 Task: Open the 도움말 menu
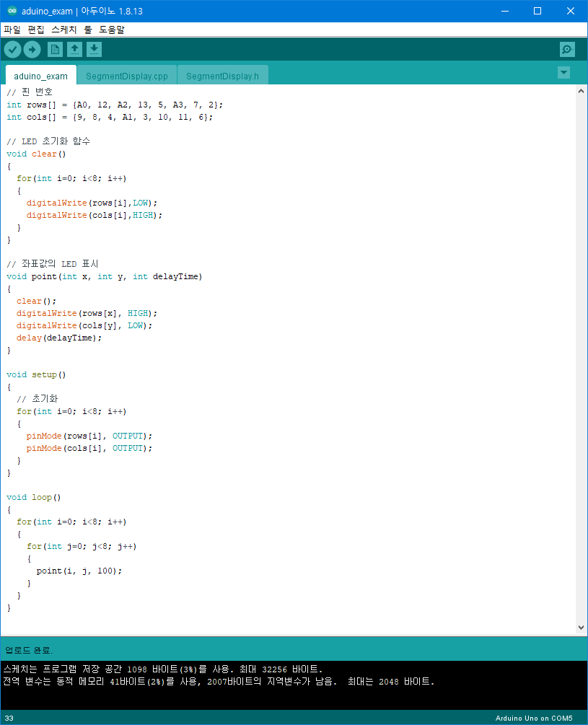coord(112,30)
